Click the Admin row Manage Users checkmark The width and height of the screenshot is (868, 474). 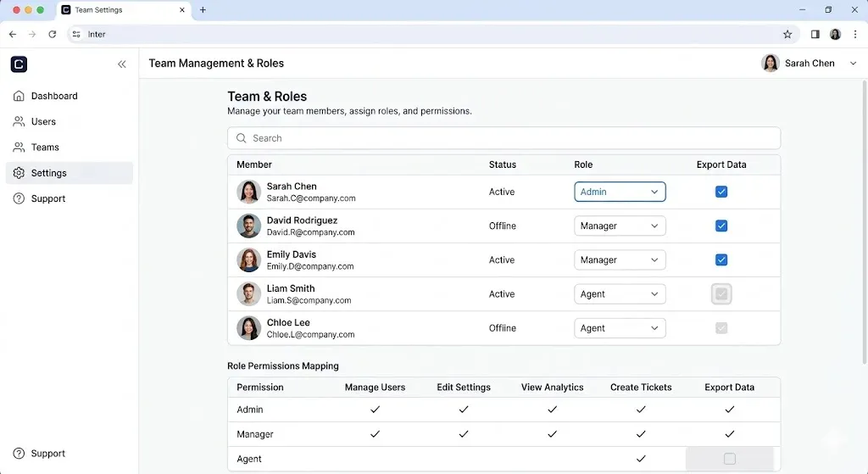tap(375, 410)
